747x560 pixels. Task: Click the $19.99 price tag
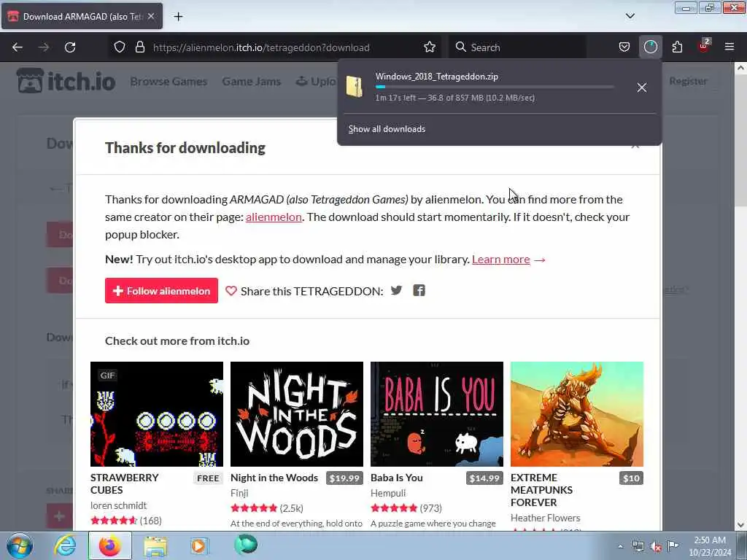click(x=344, y=478)
